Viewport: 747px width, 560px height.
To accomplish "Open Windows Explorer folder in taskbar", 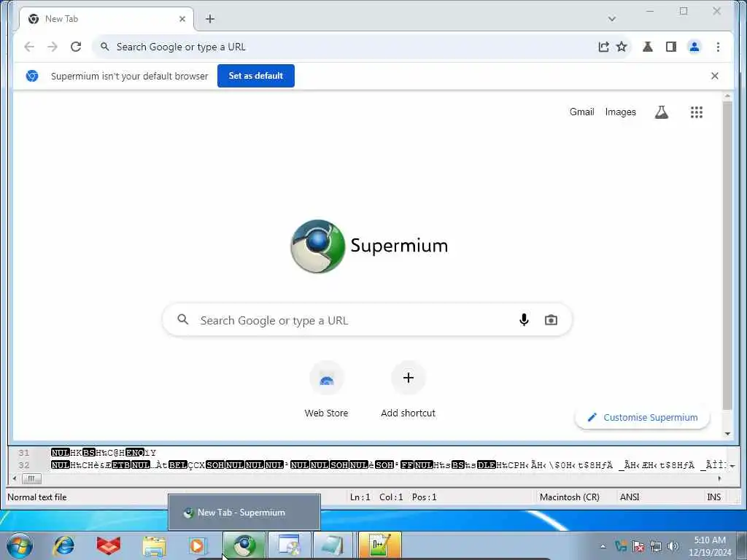I will [x=154, y=545].
